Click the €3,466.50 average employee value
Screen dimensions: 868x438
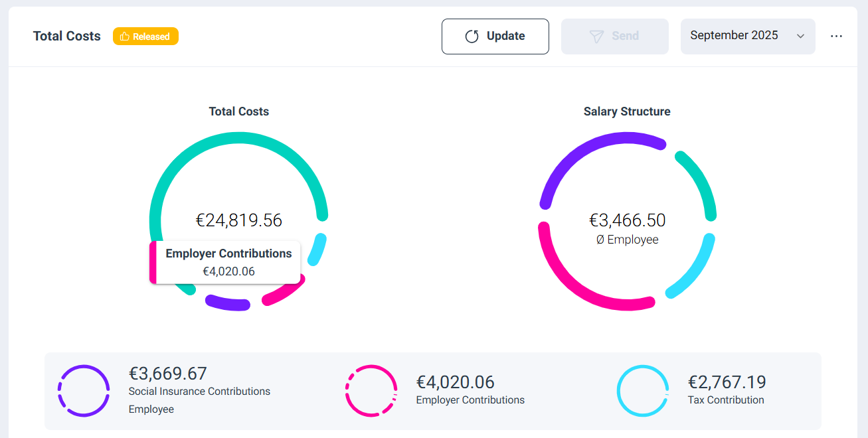[x=627, y=220]
